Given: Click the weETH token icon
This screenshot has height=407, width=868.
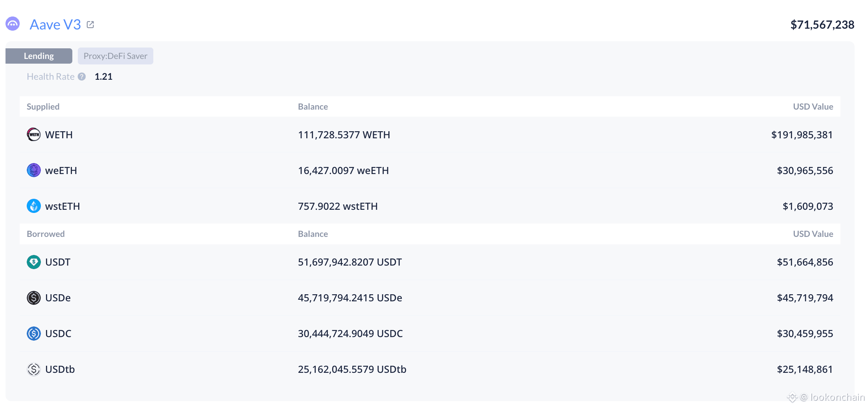Looking at the screenshot, I should (34, 170).
